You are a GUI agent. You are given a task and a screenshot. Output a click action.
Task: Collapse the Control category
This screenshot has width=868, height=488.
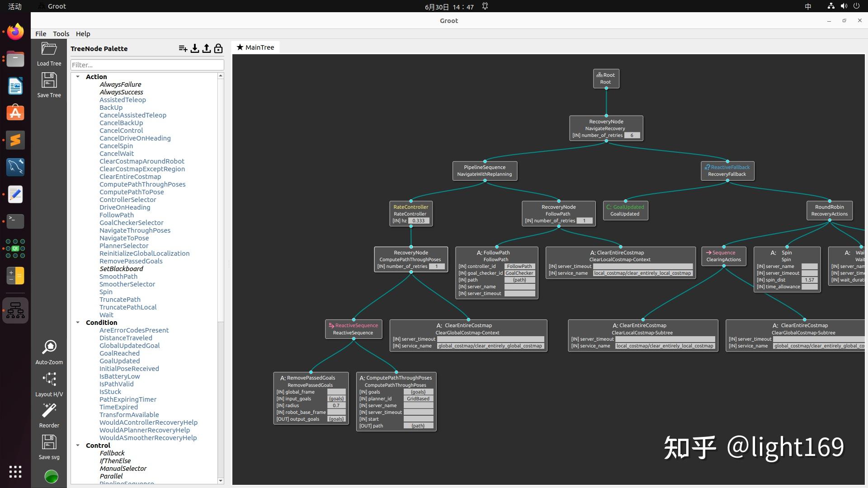coord(78,446)
